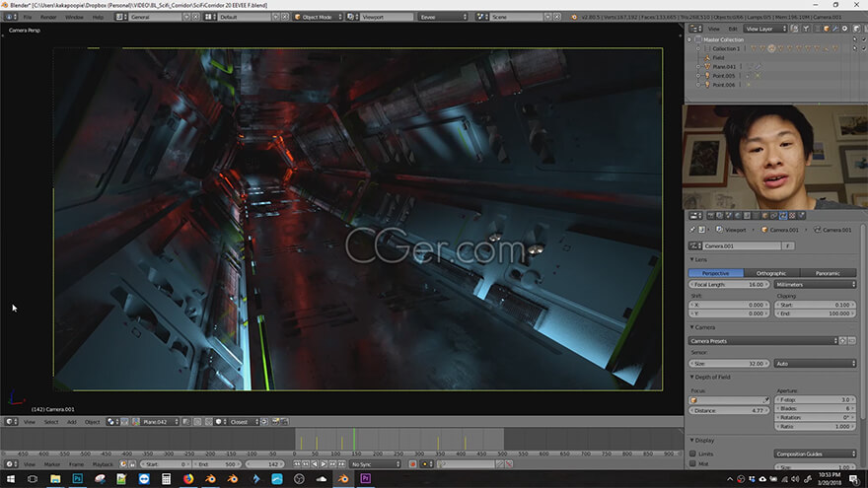The image size is (868, 488).
Task: Open Photoshop from the taskbar
Action: (x=78, y=478)
